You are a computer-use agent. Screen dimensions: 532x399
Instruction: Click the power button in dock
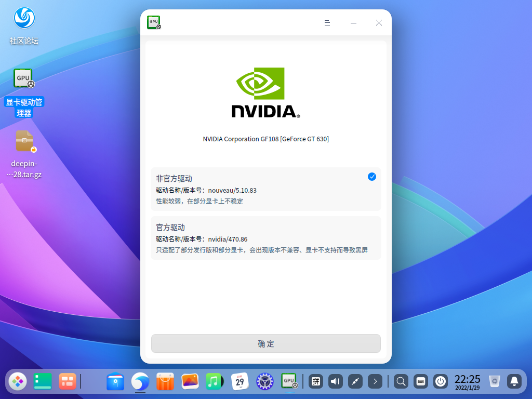point(441,381)
